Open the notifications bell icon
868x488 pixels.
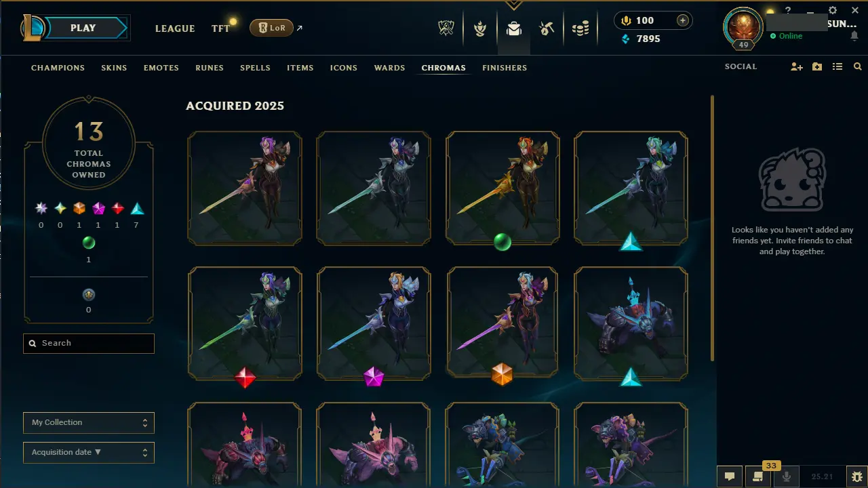coord(854,36)
